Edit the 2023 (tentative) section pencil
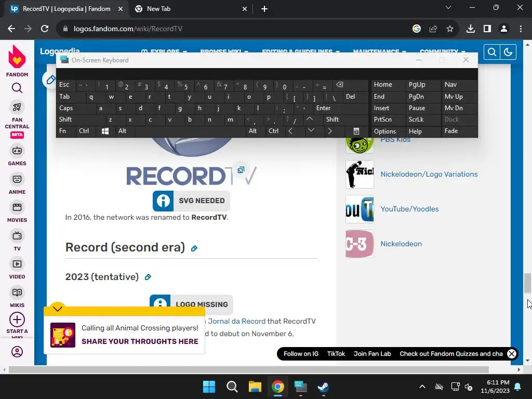Viewport: 532px width, 399px height. [148, 277]
